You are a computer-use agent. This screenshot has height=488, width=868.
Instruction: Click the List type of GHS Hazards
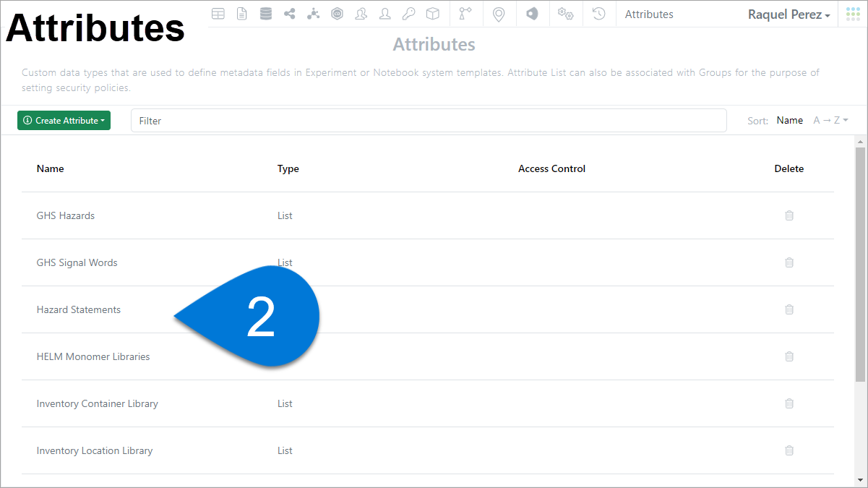tap(285, 215)
